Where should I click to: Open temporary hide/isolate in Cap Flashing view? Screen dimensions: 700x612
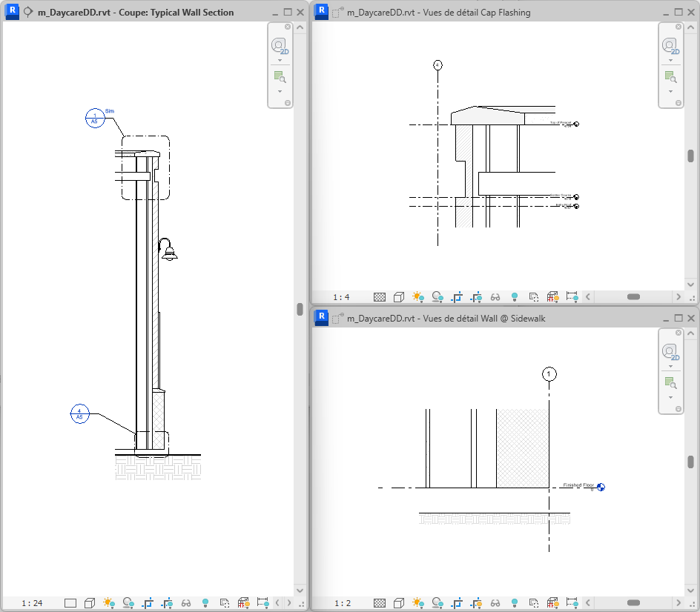(x=495, y=297)
